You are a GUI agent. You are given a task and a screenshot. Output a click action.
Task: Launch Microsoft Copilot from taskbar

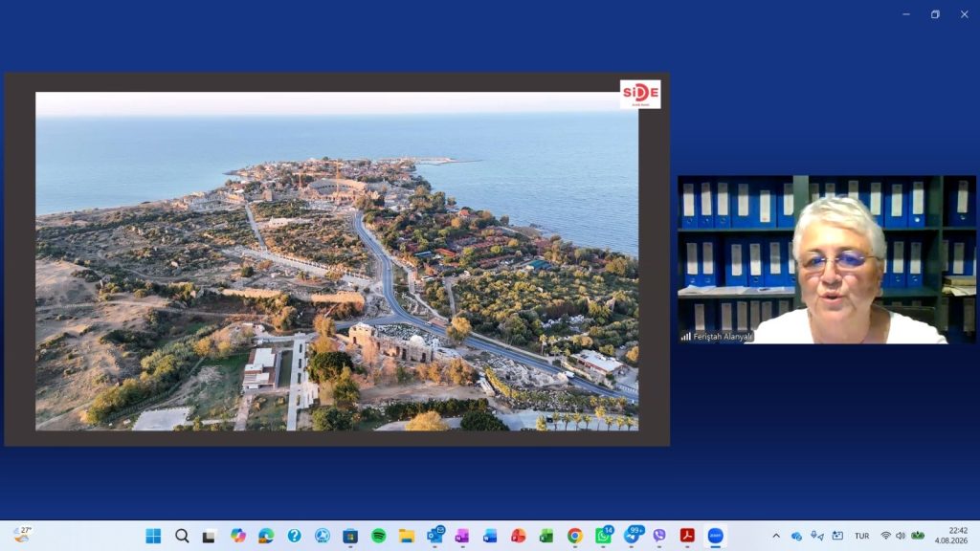[x=237, y=536]
